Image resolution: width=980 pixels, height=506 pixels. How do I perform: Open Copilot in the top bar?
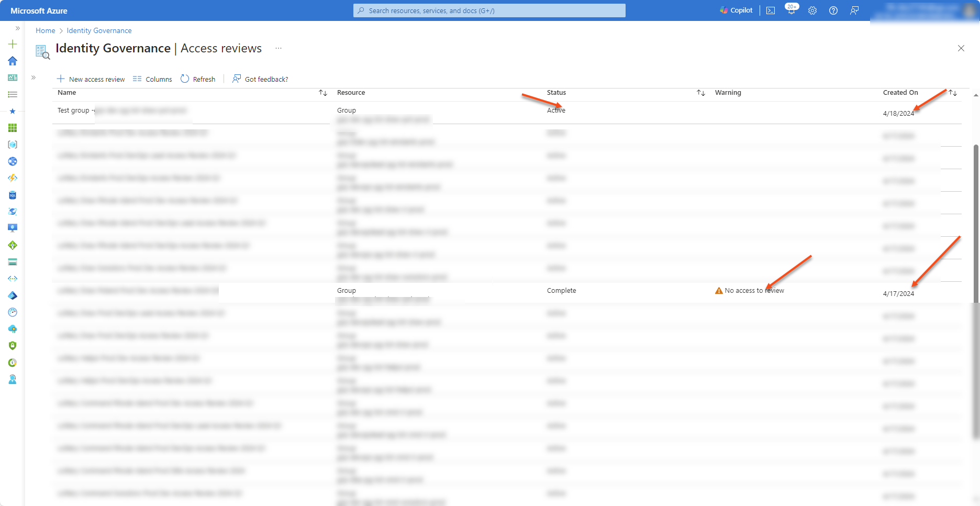pyautogui.click(x=736, y=10)
